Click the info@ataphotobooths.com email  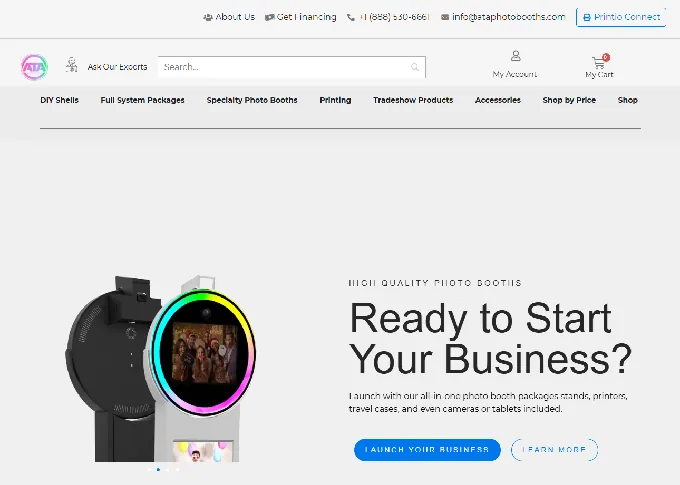[509, 17]
